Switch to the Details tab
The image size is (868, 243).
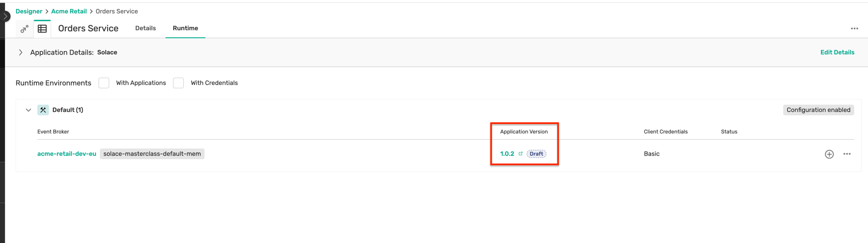coord(145,28)
